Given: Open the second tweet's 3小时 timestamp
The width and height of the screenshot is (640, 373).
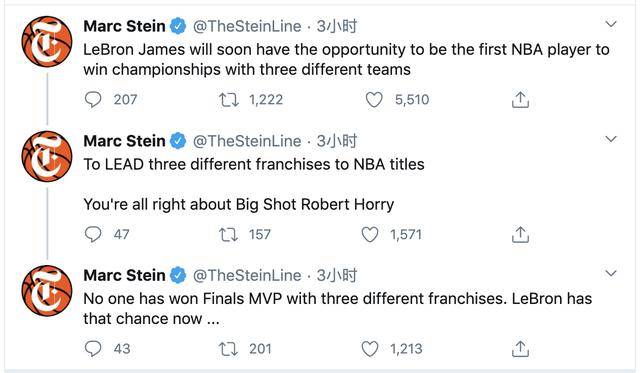Looking at the screenshot, I should pyautogui.click(x=337, y=141).
